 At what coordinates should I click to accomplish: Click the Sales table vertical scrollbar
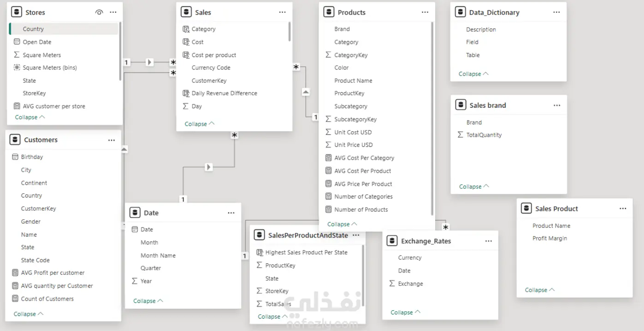[x=290, y=31]
